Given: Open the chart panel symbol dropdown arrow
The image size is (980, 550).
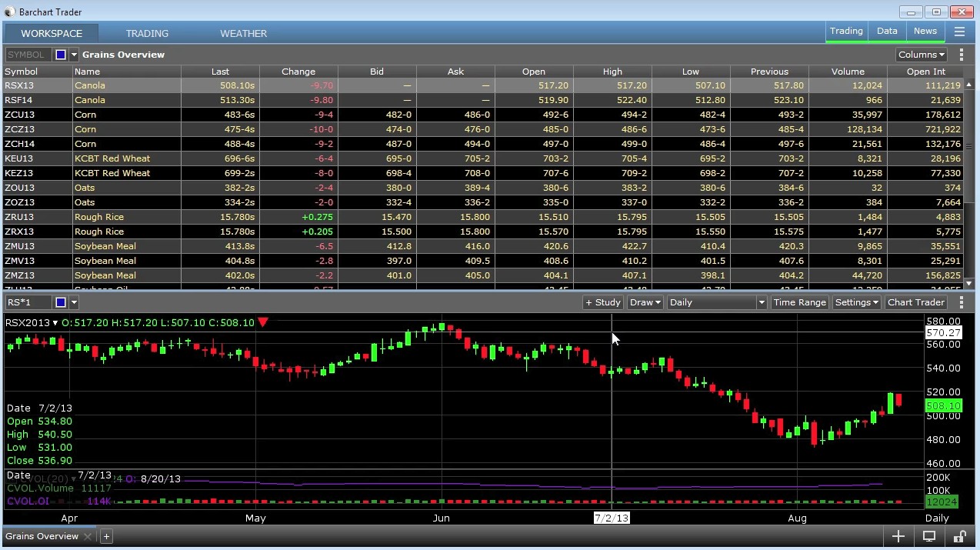Looking at the screenshot, I should [74, 302].
